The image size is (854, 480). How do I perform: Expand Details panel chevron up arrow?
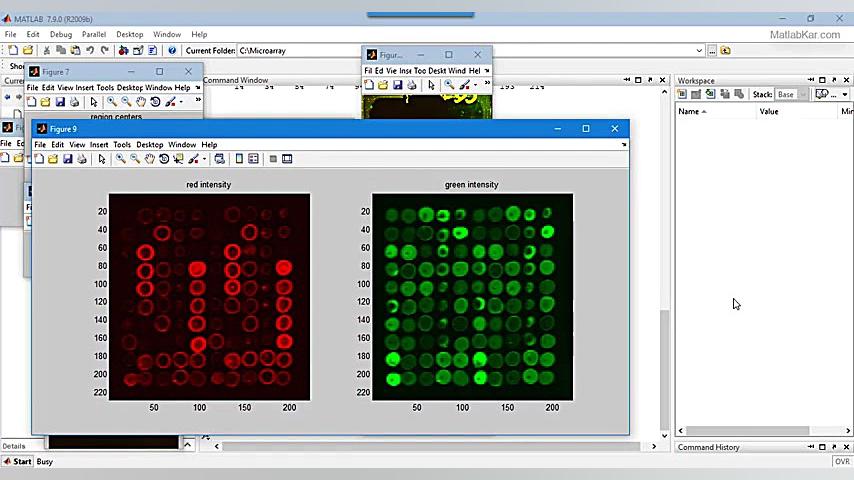pos(187,445)
